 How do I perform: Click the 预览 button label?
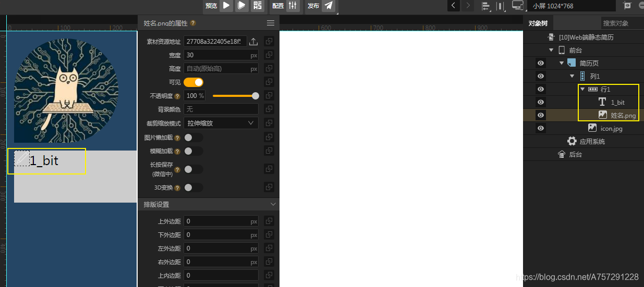(211, 6)
